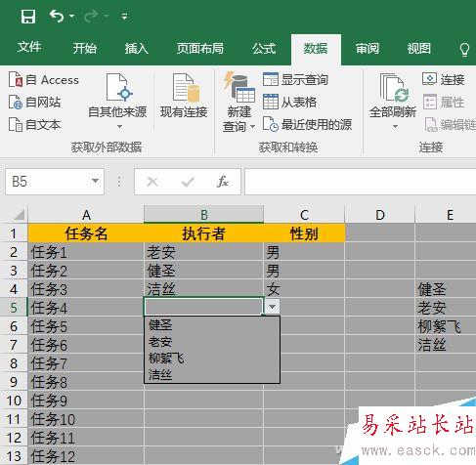The width and height of the screenshot is (476, 465).
Task: Open the 新建查询 dropdown
Action: [238, 103]
